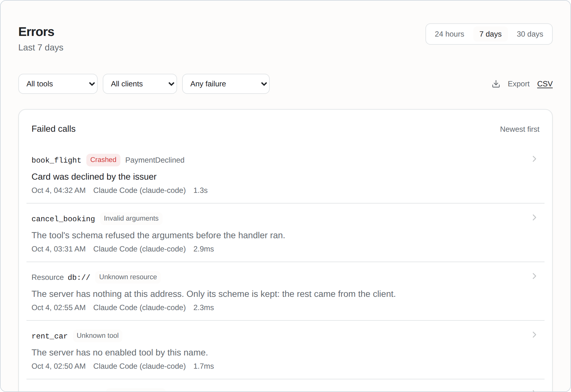Click the Oct 4, 04:32 AM timestamp
This screenshot has width=571, height=392.
coord(59,190)
